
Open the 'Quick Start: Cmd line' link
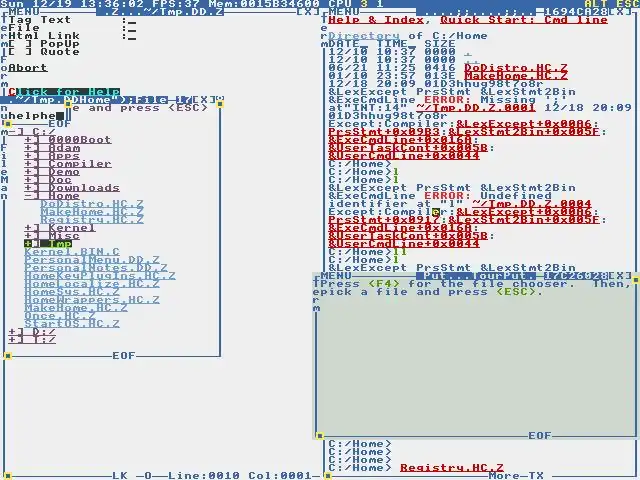(524, 20)
